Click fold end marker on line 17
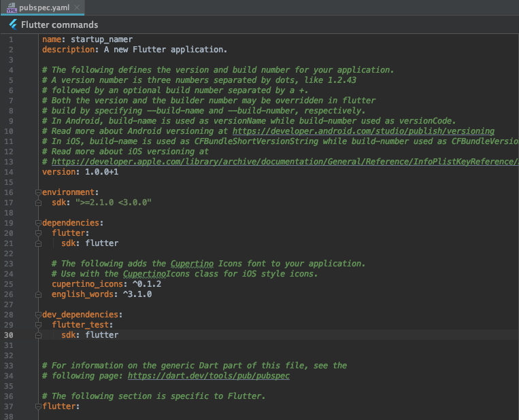The width and height of the screenshot is (519, 420). pos(38,203)
